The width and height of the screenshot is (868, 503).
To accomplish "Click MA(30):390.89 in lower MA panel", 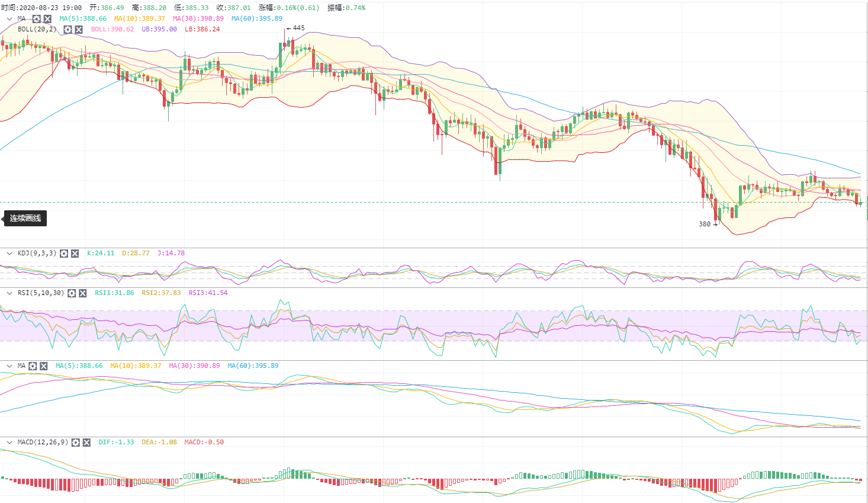I will 194,366.
